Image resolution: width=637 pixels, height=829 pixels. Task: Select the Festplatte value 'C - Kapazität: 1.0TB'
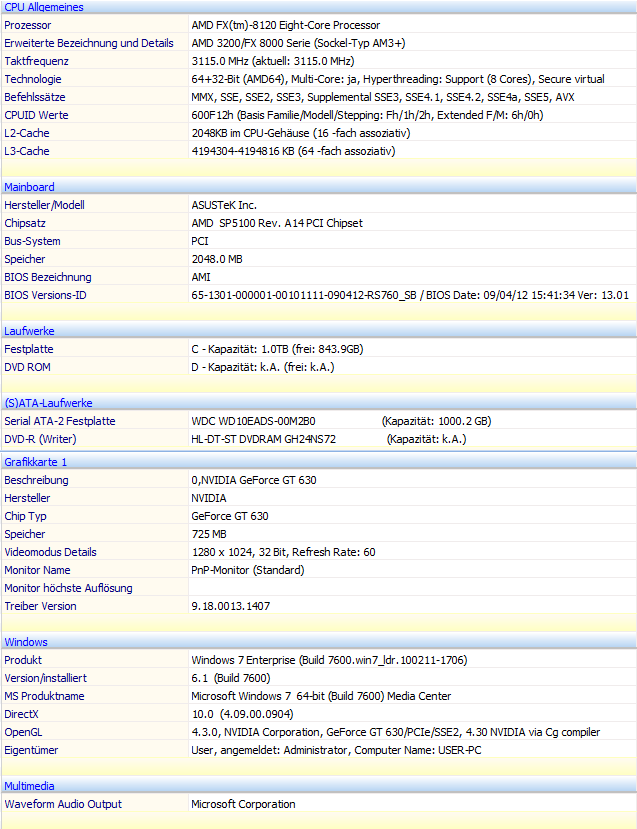coord(278,348)
